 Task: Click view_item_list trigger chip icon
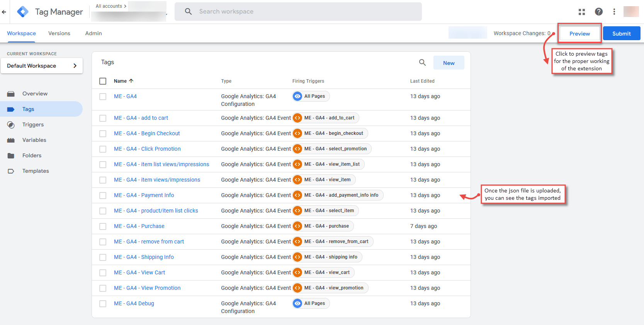click(297, 164)
